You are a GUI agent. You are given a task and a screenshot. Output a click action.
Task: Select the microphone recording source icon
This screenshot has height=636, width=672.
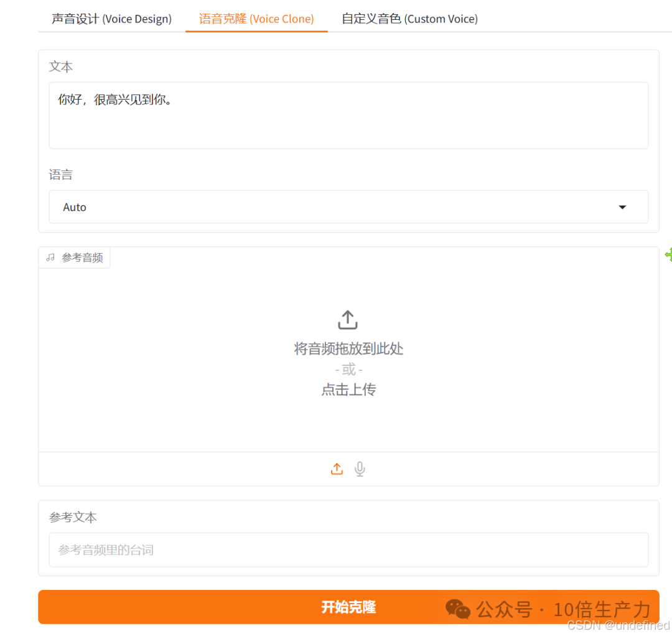click(x=360, y=469)
